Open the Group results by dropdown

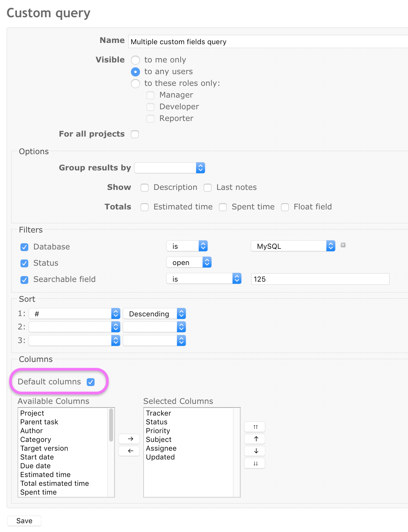tap(170, 168)
